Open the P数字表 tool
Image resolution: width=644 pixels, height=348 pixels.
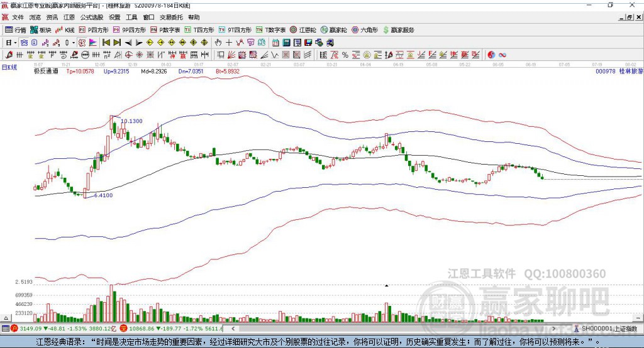(165, 30)
